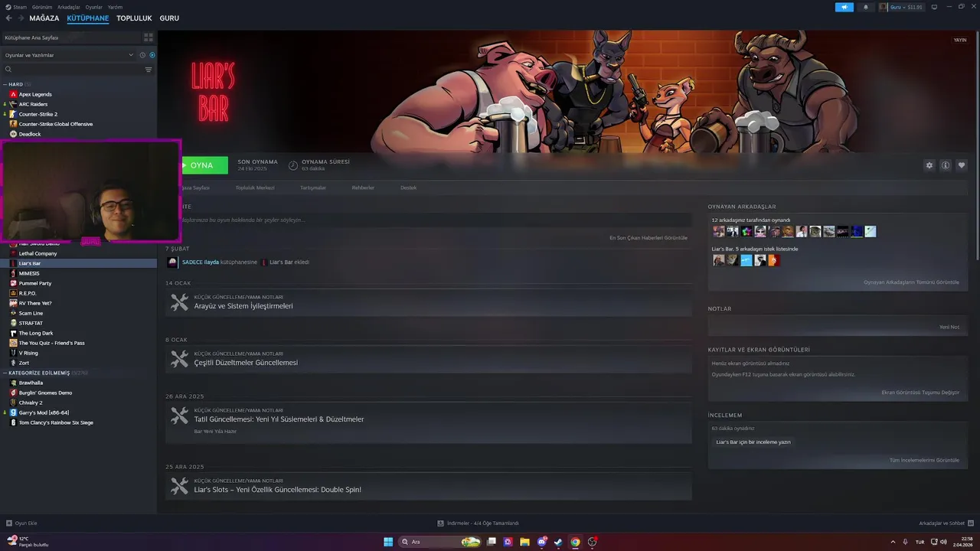Click Ekran Görüntüsü Tuşunu Değiştir
This screenshot has width=980, height=551.
pos(920,393)
